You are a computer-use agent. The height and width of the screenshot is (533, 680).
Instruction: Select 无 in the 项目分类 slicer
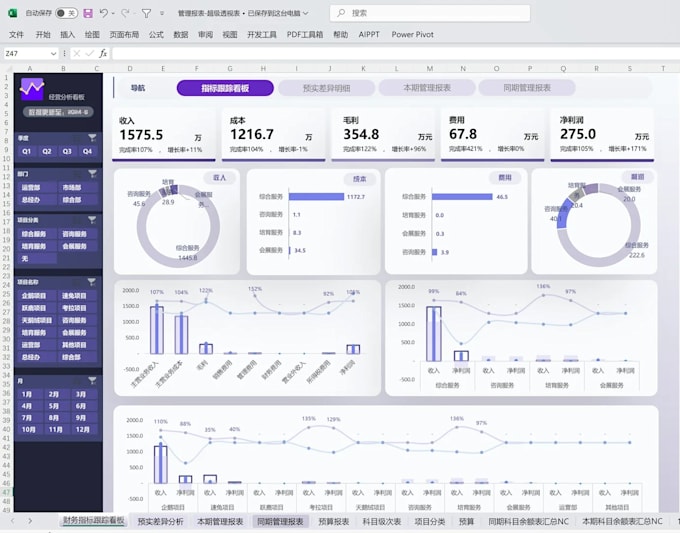pyautogui.click(x=37, y=258)
